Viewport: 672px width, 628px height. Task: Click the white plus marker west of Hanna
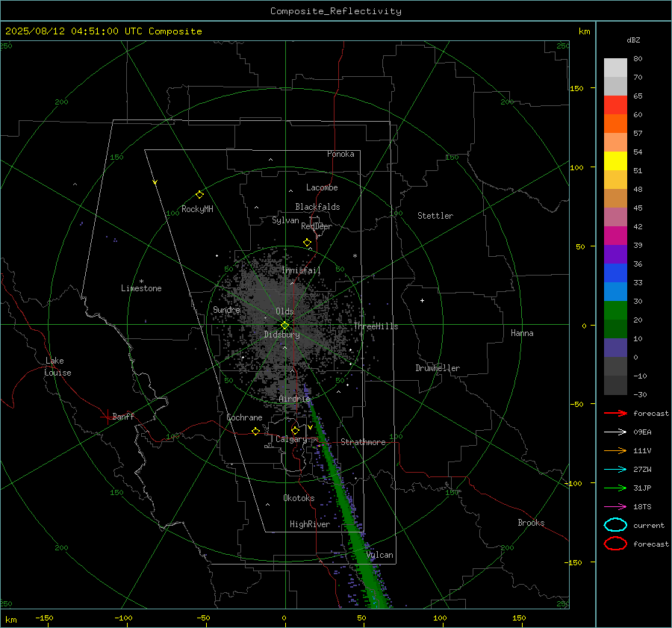point(422,300)
